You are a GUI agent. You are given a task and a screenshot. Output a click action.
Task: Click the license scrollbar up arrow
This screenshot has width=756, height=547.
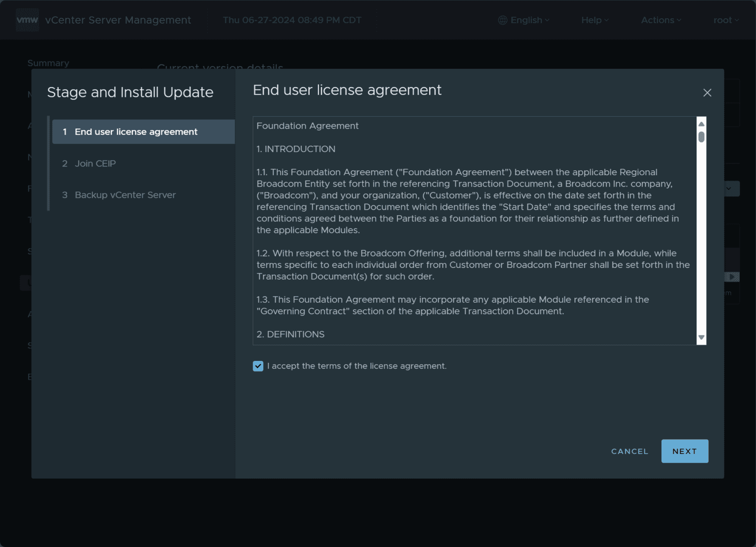tap(701, 124)
